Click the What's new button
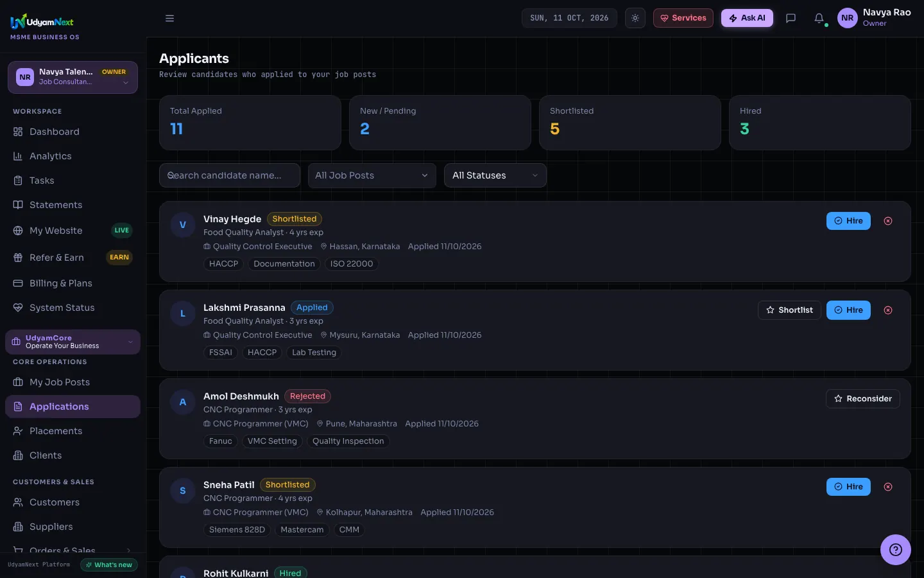 [109, 565]
